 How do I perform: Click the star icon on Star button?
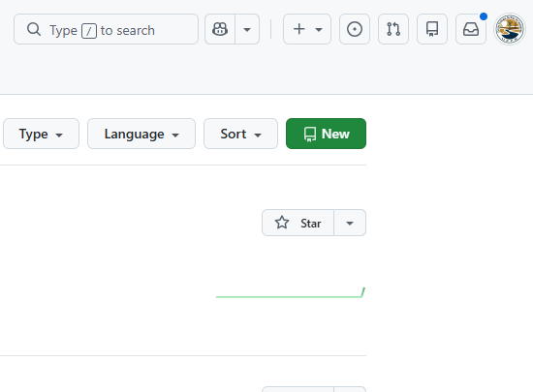[x=282, y=223]
